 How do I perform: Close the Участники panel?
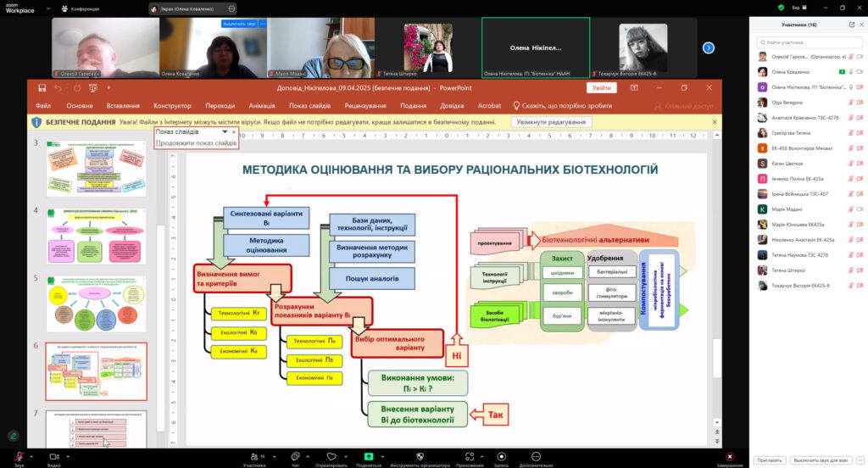point(861,25)
